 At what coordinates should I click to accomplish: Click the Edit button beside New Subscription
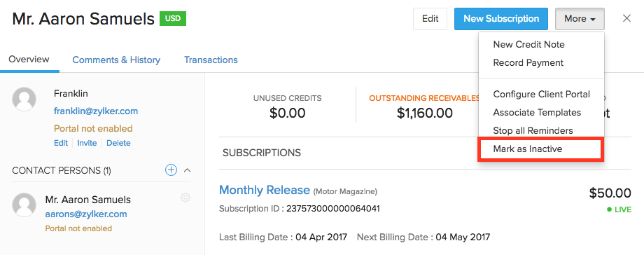coord(430,19)
